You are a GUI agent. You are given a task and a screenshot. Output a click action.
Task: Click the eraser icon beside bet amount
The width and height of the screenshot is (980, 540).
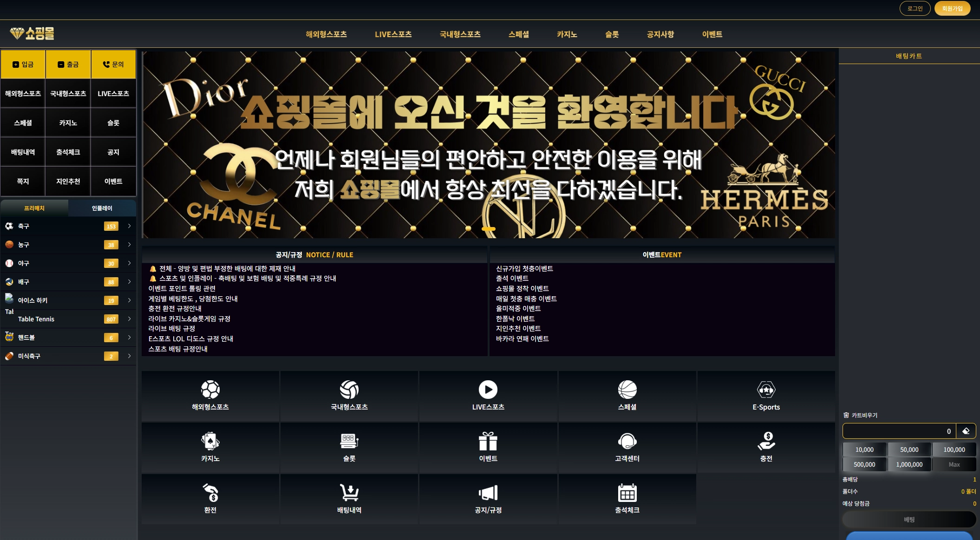(x=966, y=431)
